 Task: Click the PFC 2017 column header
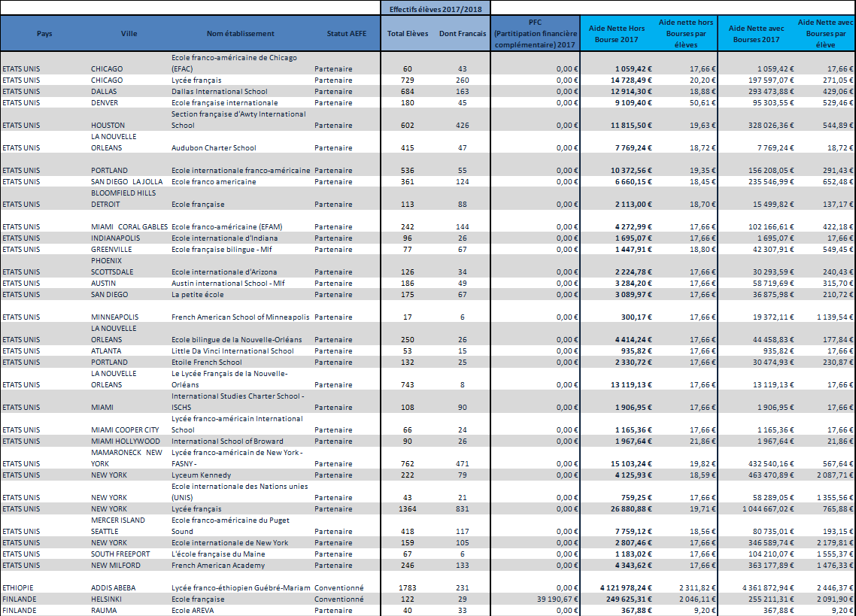click(536, 34)
